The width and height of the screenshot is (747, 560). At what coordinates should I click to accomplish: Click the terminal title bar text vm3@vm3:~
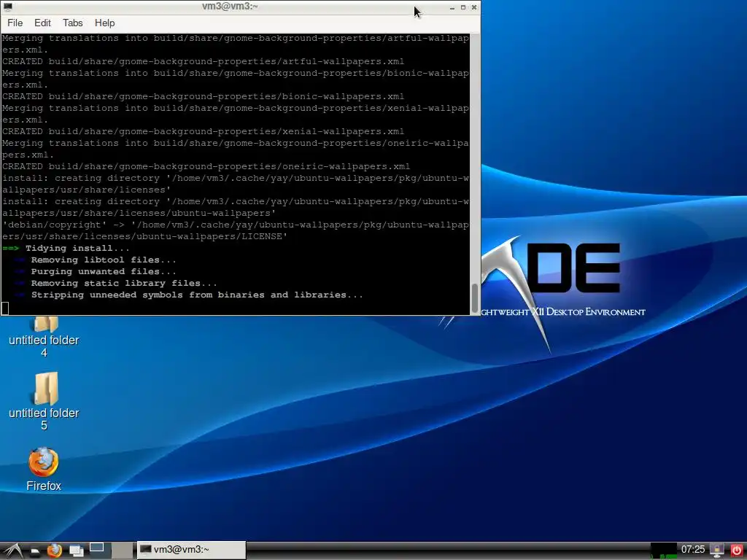[230, 6]
